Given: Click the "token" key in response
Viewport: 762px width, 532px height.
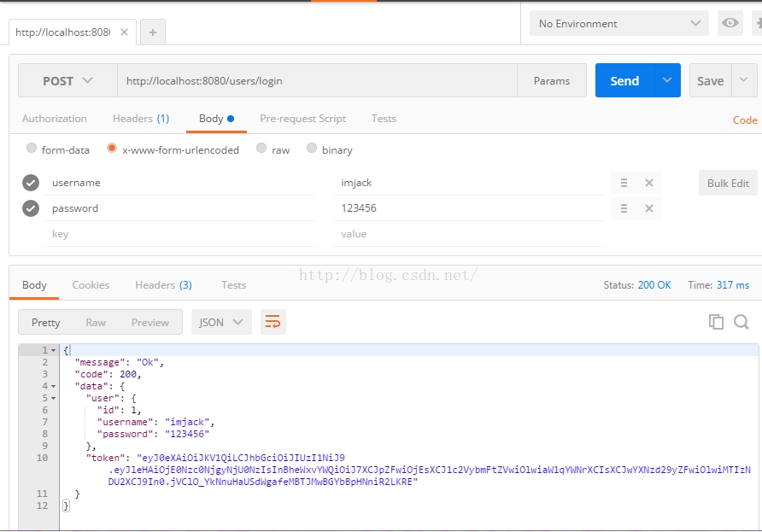Looking at the screenshot, I should click(x=105, y=459).
